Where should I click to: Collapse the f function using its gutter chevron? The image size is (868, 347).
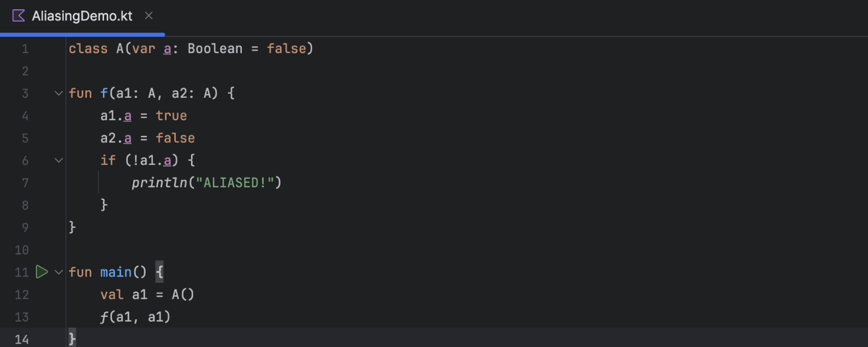(x=58, y=93)
